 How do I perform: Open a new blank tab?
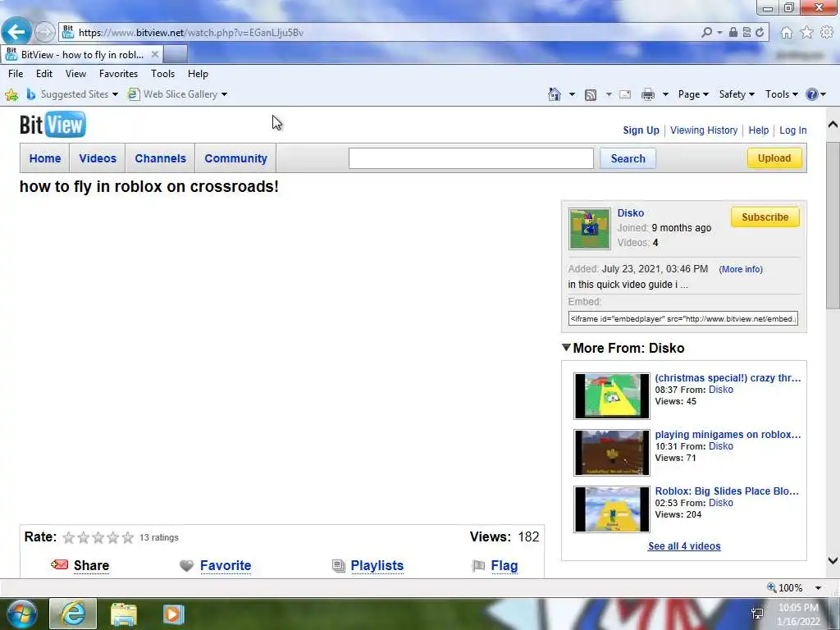[x=176, y=55]
